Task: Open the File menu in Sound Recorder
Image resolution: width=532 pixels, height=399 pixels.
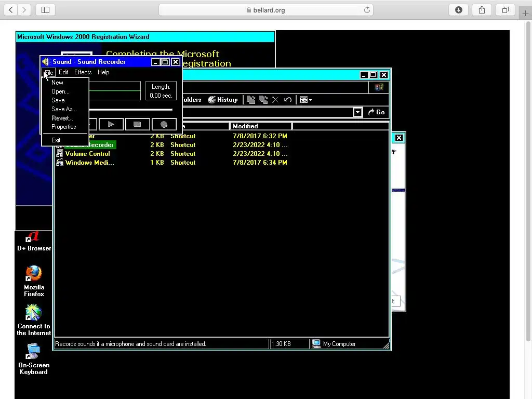Action: tap(49, 72)
